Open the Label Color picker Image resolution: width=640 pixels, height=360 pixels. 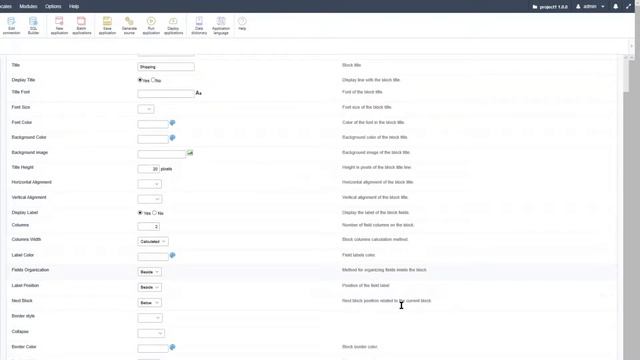[x=172, y=256]
